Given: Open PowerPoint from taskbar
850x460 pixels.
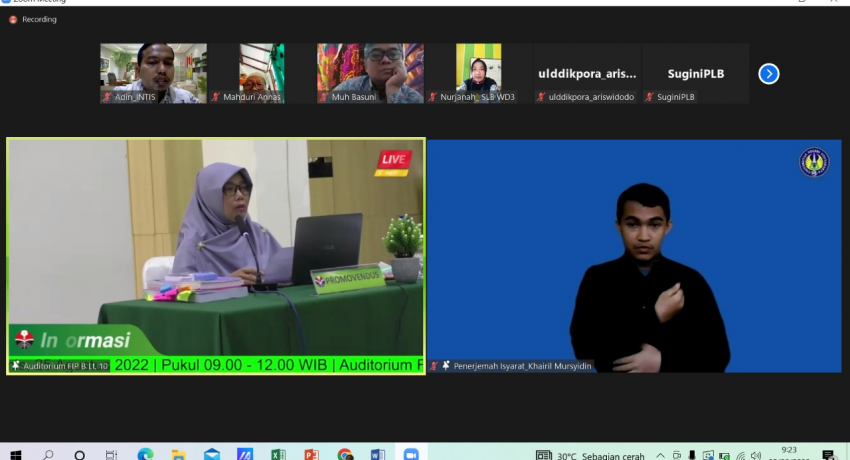Looking at the screenshot, I should coord(311,455).
